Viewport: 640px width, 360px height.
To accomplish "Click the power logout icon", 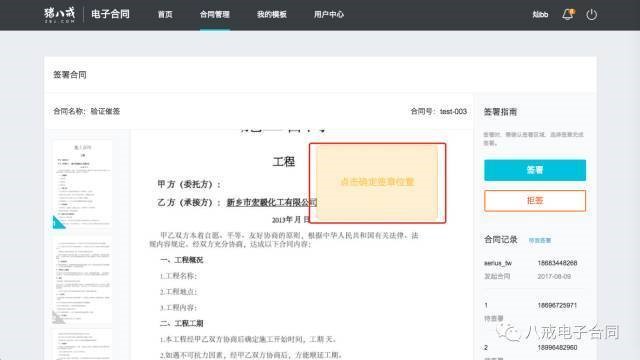I will tap(591, 15).
